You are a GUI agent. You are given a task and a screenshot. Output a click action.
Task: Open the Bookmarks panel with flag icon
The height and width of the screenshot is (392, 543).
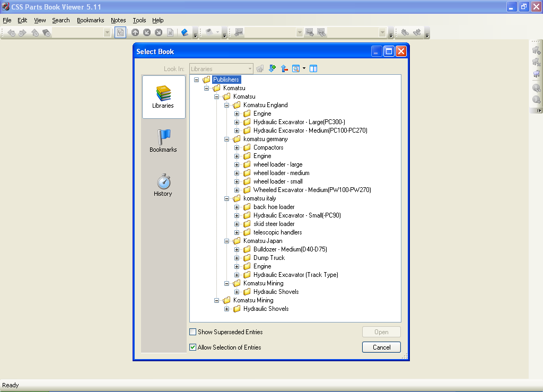pos(163,141)
